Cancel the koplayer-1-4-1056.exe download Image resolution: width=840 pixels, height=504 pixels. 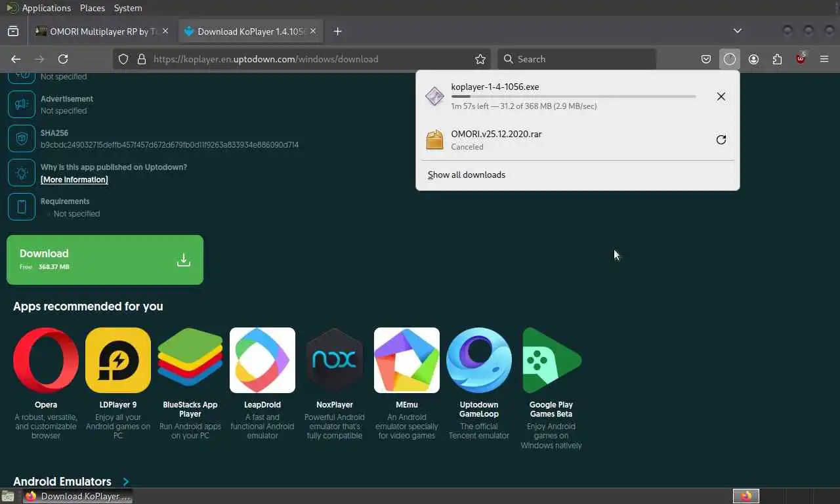721,96
